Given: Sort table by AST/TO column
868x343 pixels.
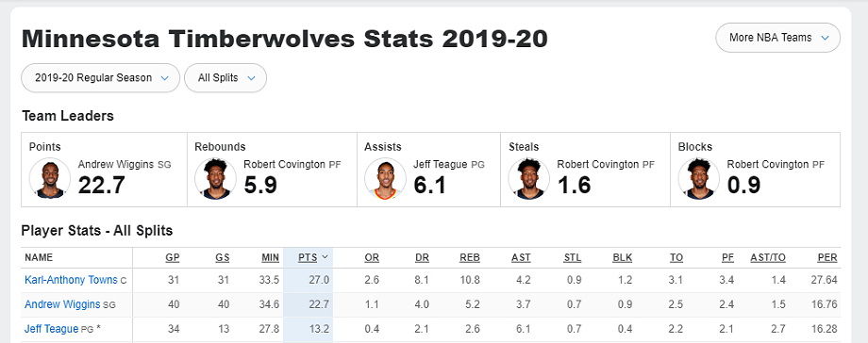Looking at the screenshot, I should coord(768,258).
